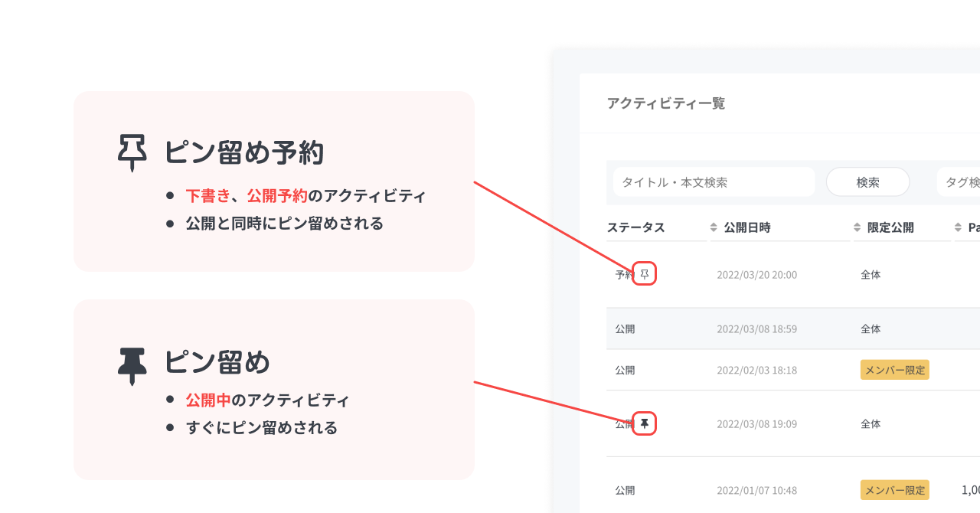980x513 pixels.
Task: Click the red 公開予約 text
Action: [276, 196]
